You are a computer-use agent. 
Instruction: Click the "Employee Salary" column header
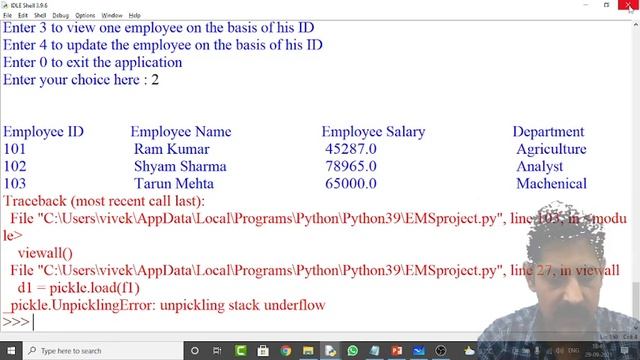coord(373,132)
